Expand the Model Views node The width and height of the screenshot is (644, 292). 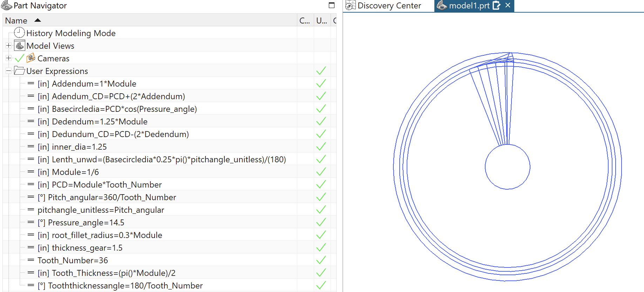click(9, 46)
